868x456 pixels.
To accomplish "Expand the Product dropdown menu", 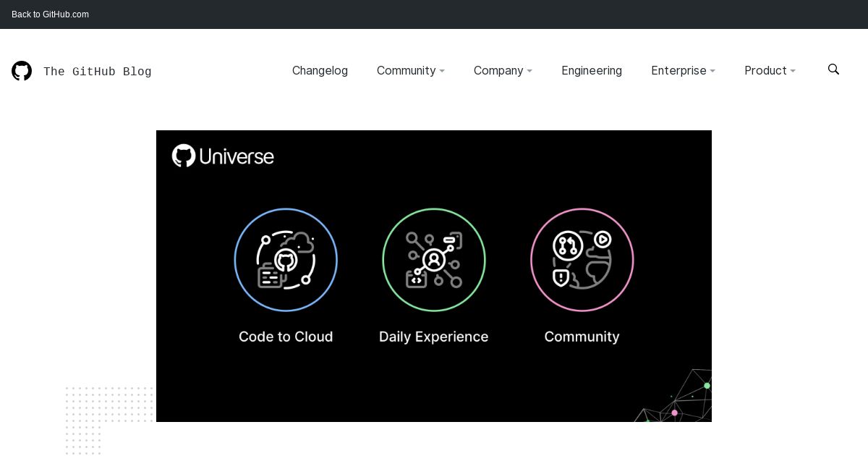I will point(770,70).
